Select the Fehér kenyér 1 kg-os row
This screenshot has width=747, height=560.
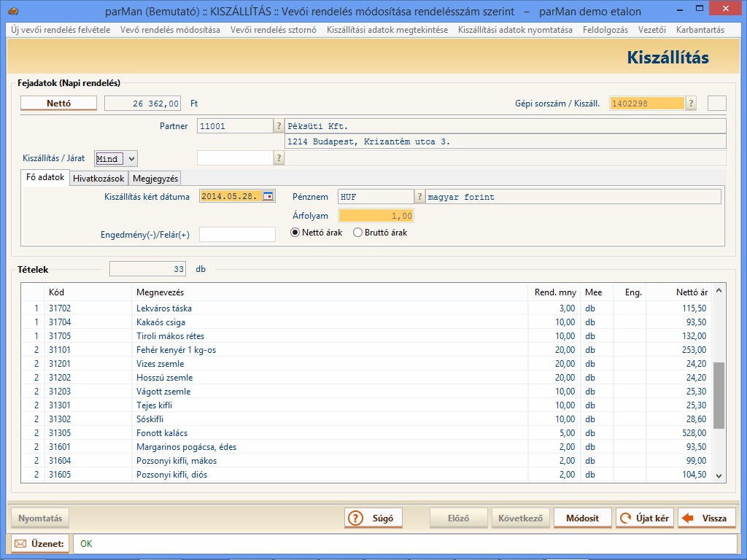tap(367, 349)
